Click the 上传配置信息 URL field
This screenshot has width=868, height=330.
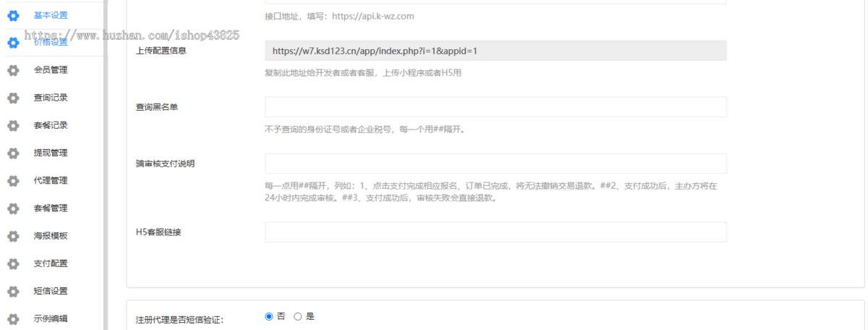(x=495, y=51)
